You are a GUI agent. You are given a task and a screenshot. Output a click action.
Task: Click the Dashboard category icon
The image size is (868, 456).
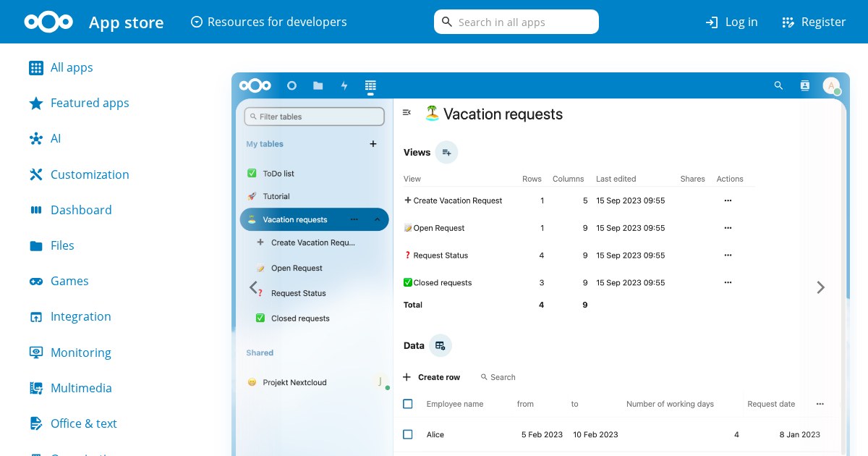coord(36,210)
